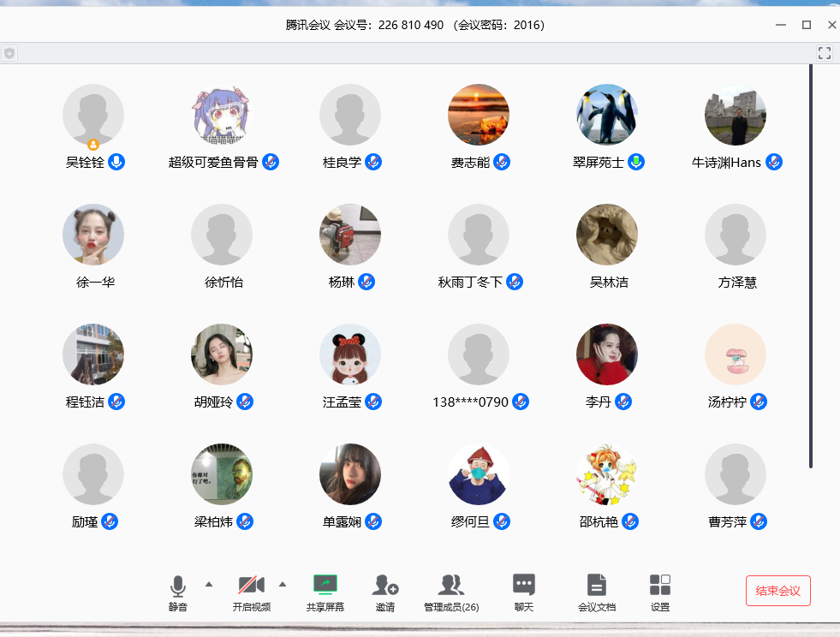The width and height of the screenshot is (840, 637).
Task: Click the fullscreen icon at top right
Action: [x=825, y=53]
